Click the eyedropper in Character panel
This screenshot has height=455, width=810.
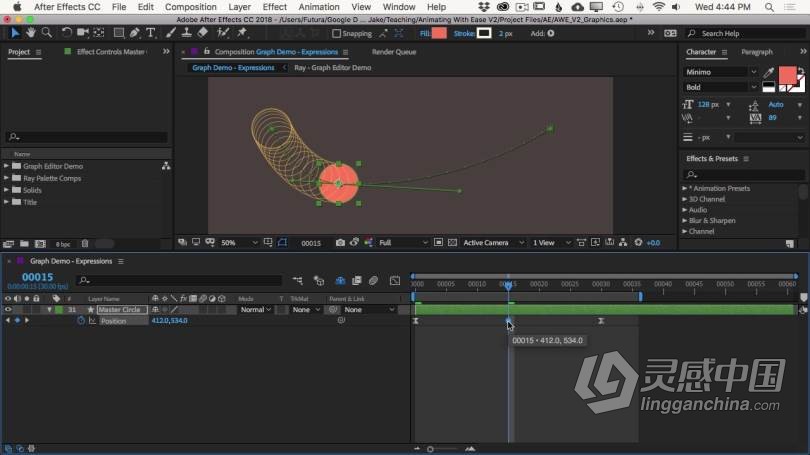768,72
